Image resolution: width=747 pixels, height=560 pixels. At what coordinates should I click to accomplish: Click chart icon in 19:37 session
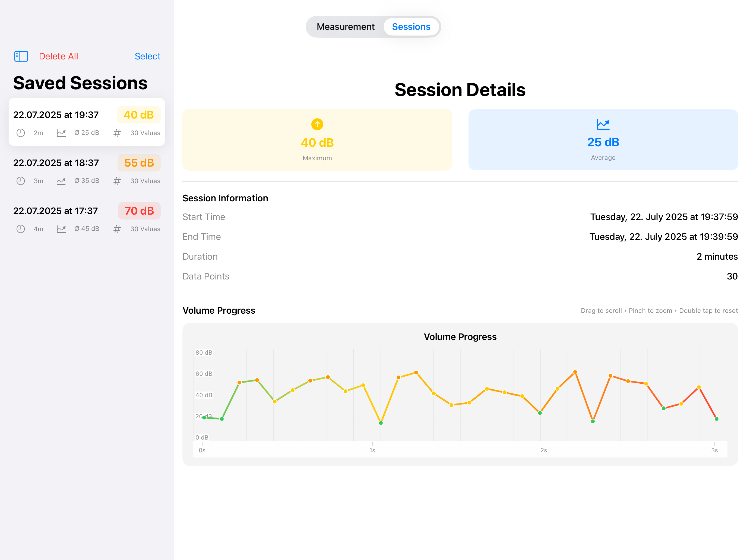pyautogui.click(x=61, y=133)
